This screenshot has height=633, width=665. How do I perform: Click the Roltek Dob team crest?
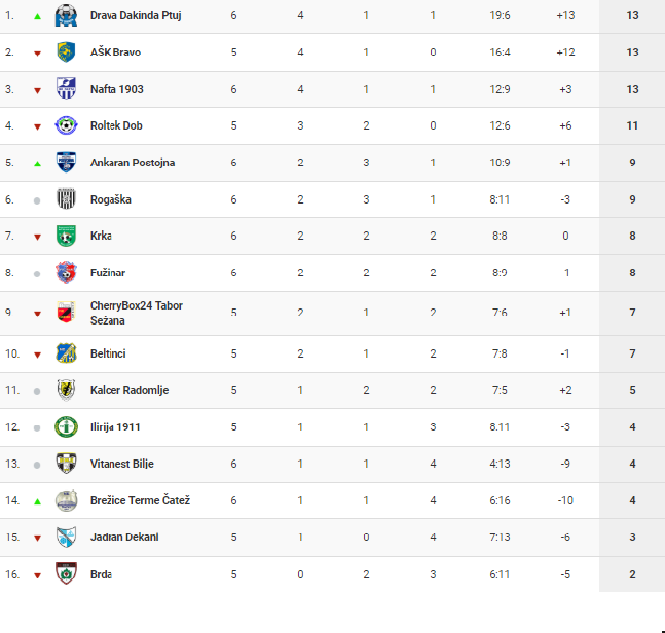point(66,126)
